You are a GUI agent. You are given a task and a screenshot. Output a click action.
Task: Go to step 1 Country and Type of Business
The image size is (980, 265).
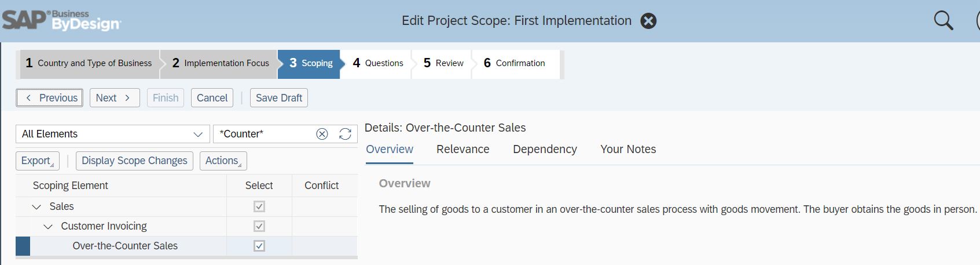tap(89, 63)
